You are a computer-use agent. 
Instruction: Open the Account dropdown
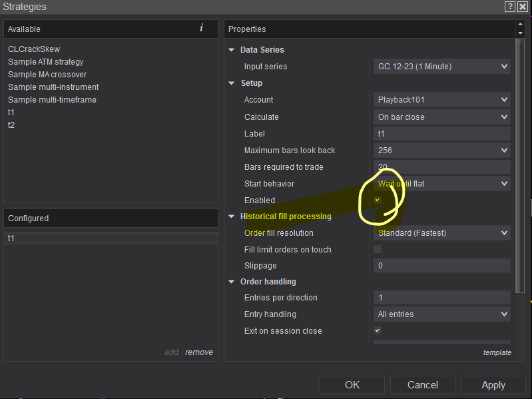coord(441,100)
